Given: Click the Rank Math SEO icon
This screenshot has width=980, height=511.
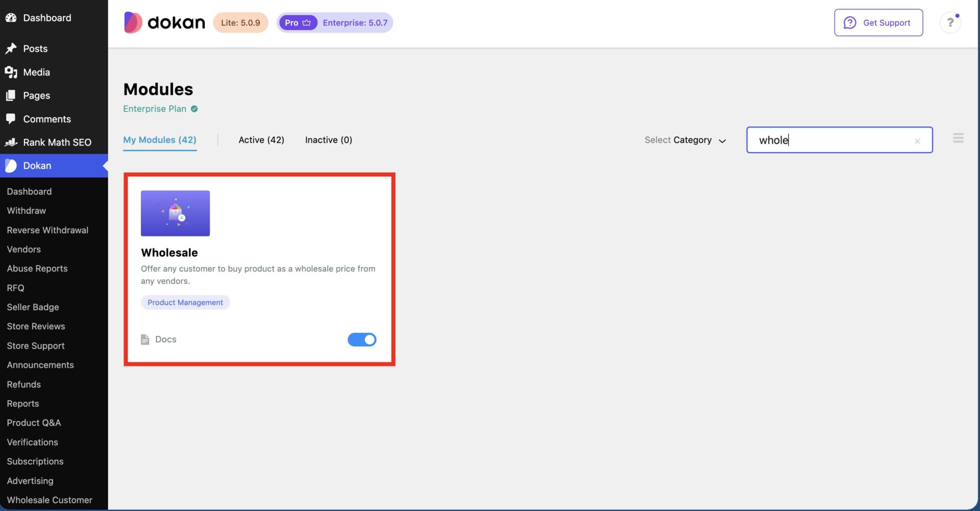Looking at the screenshot, I should tap(11, 142).
